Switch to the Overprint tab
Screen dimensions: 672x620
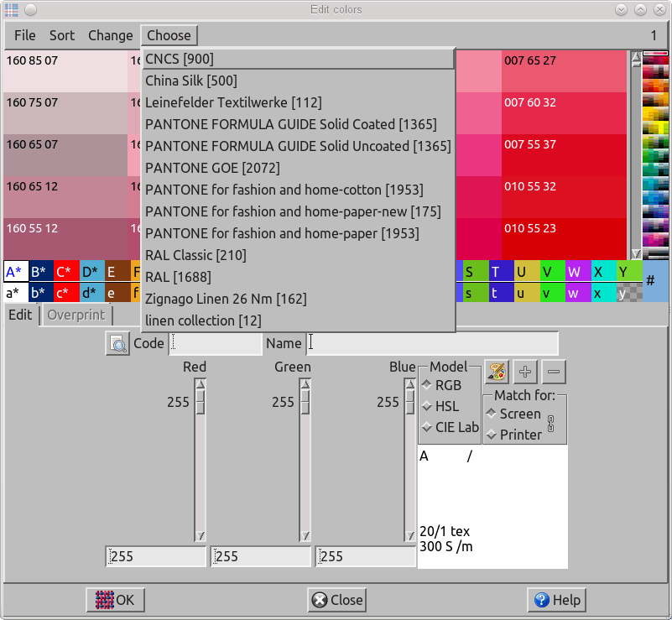(x=76, y=315)
